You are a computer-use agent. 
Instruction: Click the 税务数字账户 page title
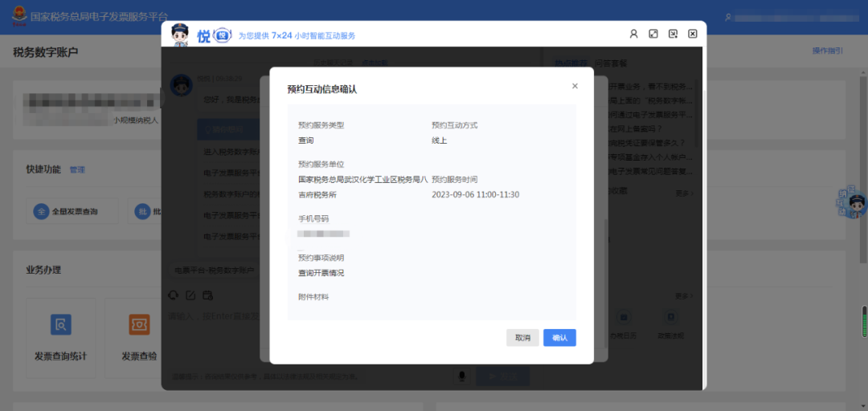click(45, 52)
